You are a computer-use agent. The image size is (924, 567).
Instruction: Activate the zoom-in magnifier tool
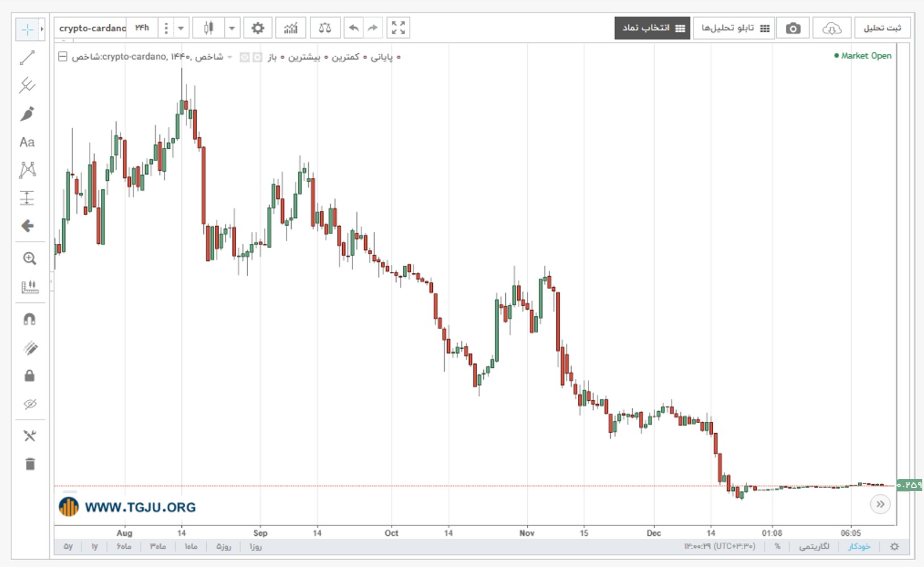click(29, 259)
